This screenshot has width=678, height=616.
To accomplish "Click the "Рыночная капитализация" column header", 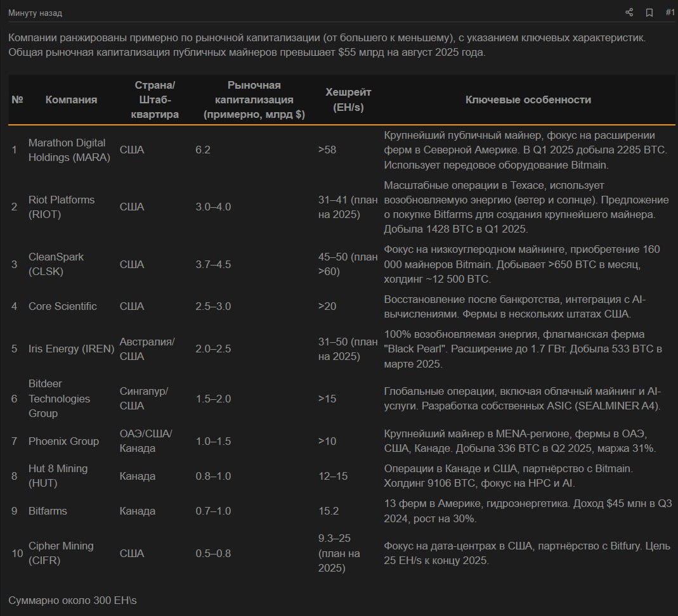I will 254,99.
